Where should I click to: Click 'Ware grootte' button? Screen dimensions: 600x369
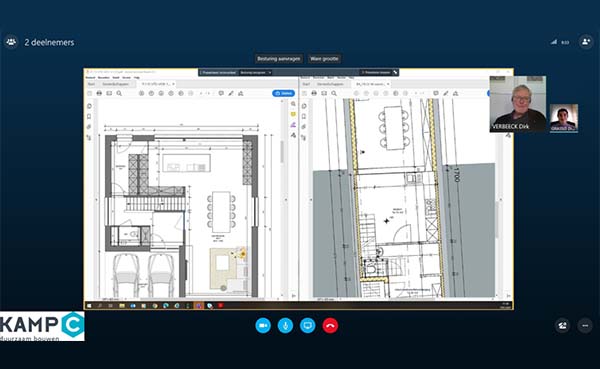324,59
